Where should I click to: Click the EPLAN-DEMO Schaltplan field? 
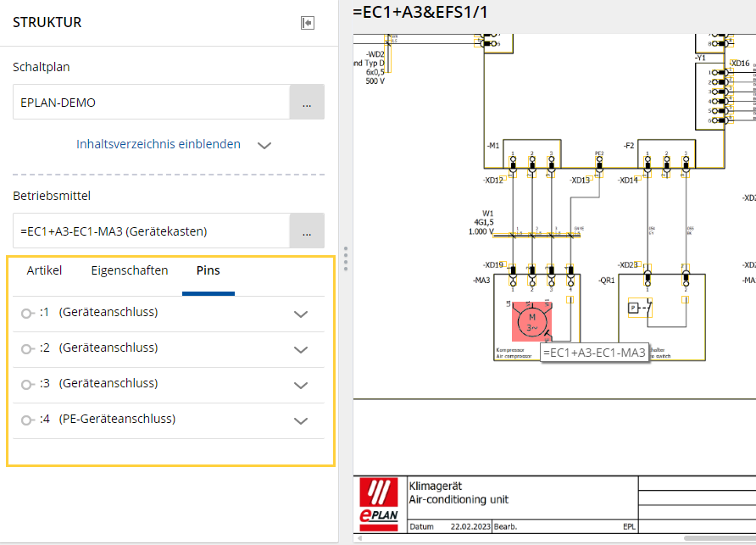click(152, 103)
